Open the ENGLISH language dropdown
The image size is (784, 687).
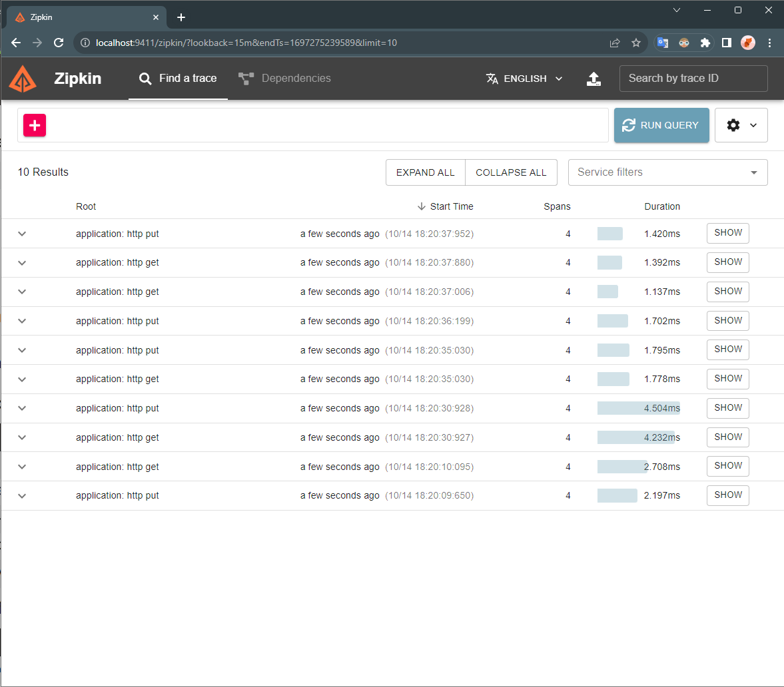[x=525, y=79]
